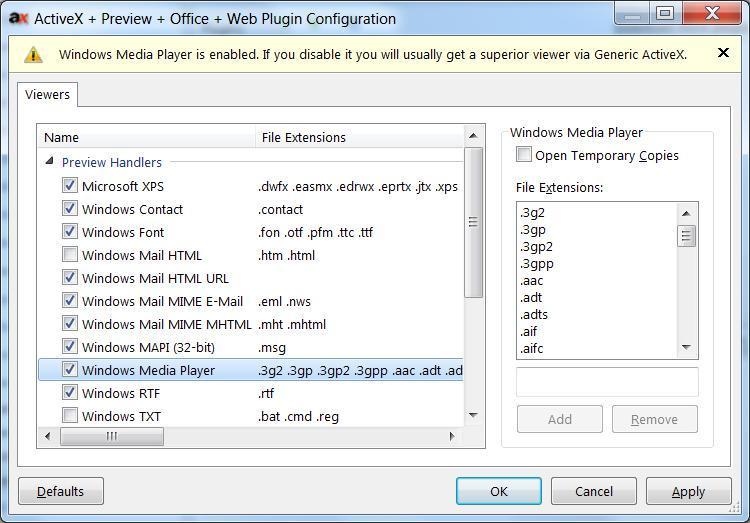The height and width of the screenshot is (523, 750).
Task: Sort by the Name column header
Action: coord(147,137)
